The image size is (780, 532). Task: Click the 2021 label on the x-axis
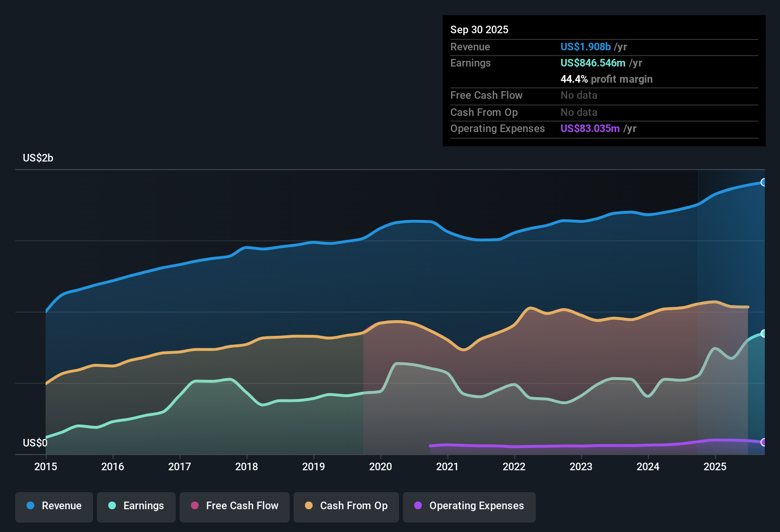(447, 467)
